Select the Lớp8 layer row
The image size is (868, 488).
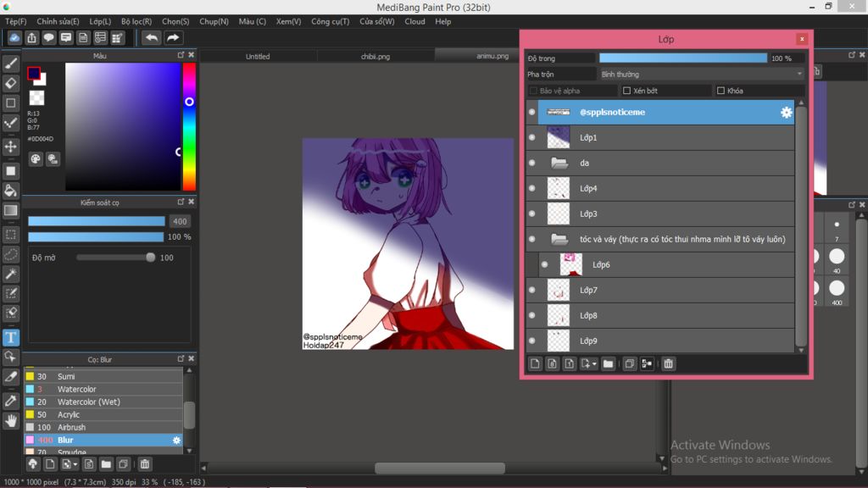tap(659, 315)
